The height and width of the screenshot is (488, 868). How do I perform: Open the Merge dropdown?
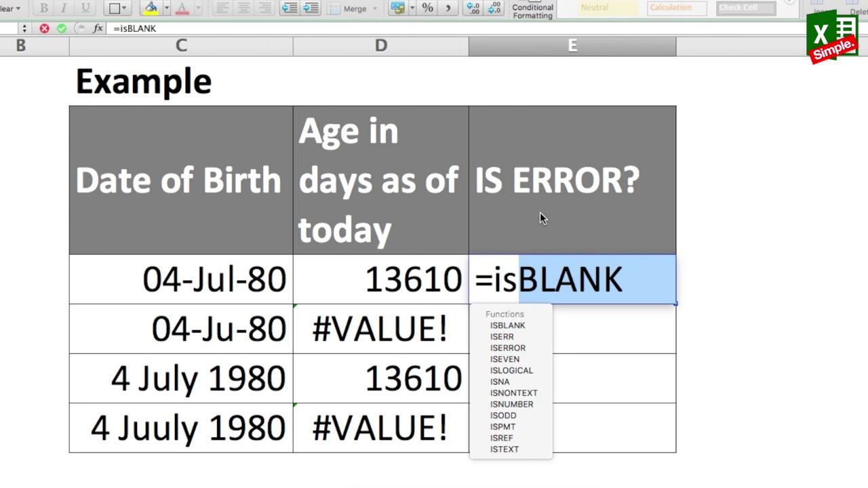pos(351,8)
